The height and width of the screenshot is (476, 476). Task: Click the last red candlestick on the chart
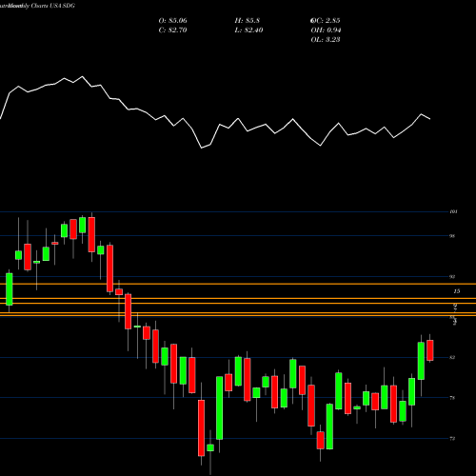pos(430,350)
